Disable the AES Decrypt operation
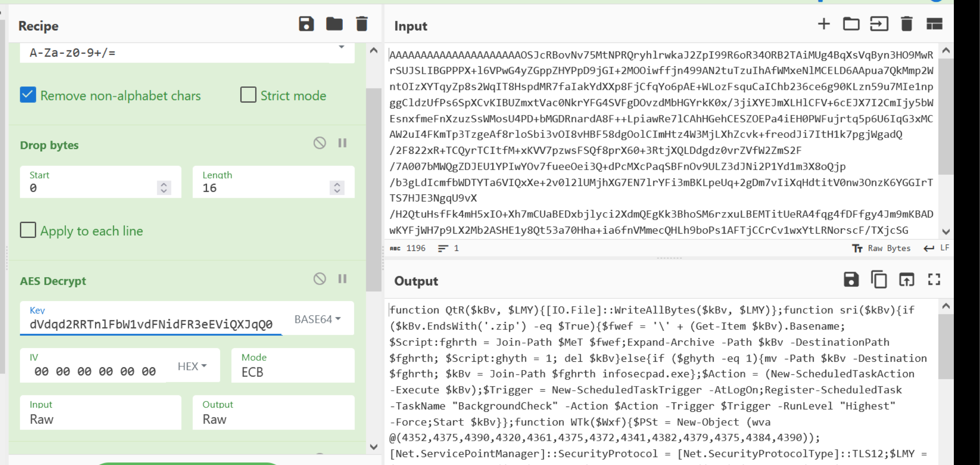980x465 pixels. coord(320,279)
